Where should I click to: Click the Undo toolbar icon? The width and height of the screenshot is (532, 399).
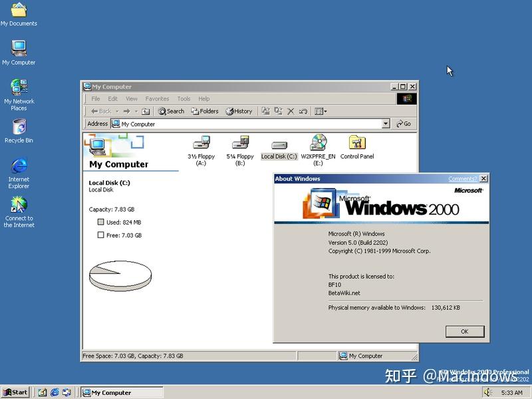coord(303,110)
